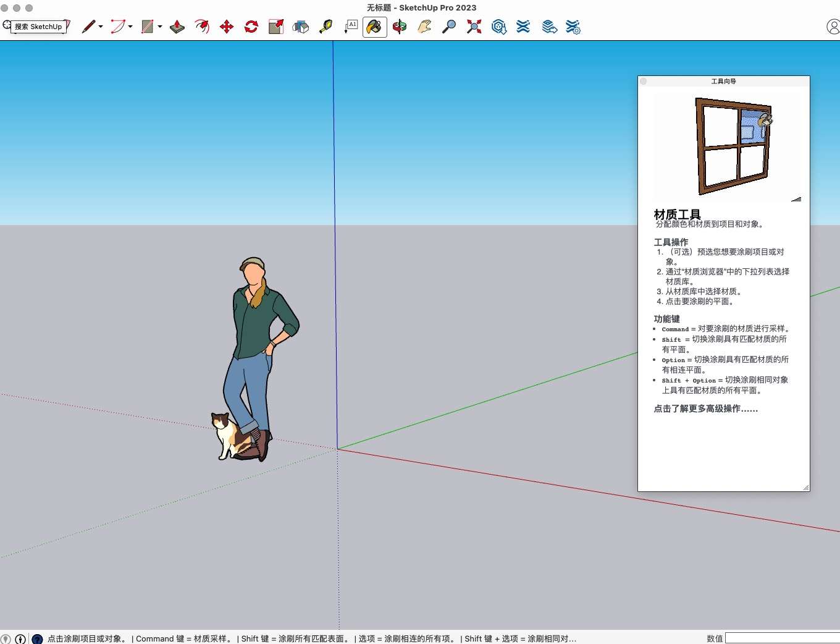Click the question mark Instructor icon in status bar

point(37,639)
